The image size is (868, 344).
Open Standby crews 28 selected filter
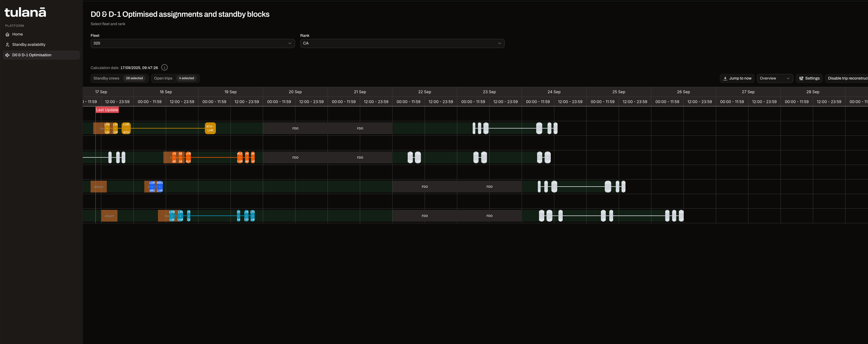(x=119, y=78)
